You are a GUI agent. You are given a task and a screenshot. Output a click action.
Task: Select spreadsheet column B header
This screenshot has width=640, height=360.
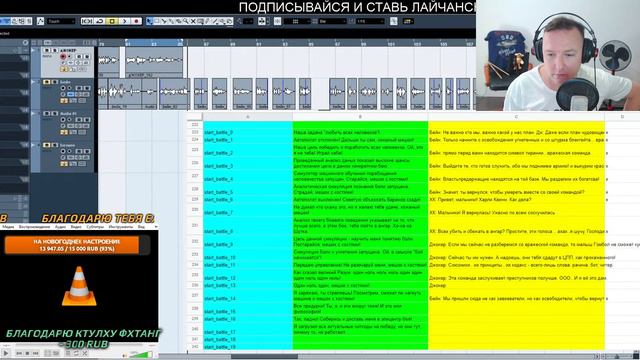[x=360, y=117]
